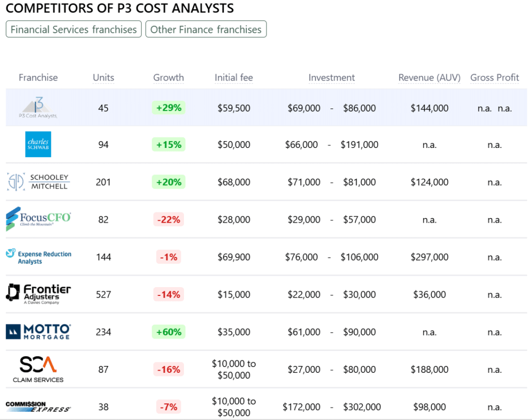Screen dimensions: 532x420
Task: Click the +60% growth badge
Action: [x=169, y=332]
